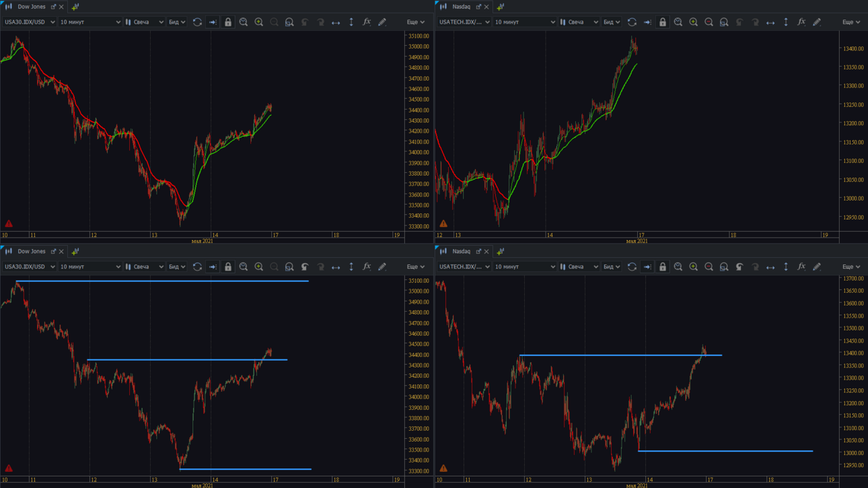Select lower blue line near 13000 in bottom-right chart
The image size is (868, 488).
[x=725, y=451]
